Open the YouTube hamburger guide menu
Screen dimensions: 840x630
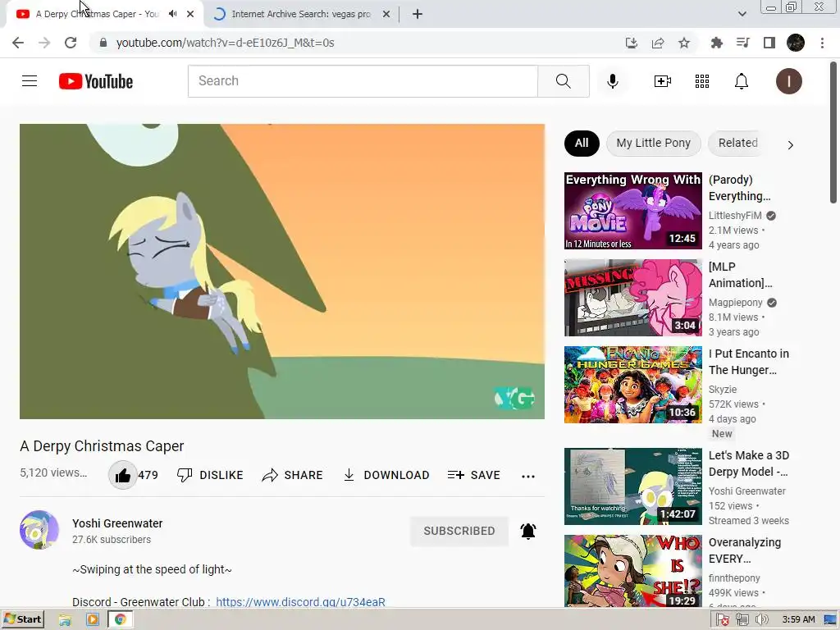30,81
